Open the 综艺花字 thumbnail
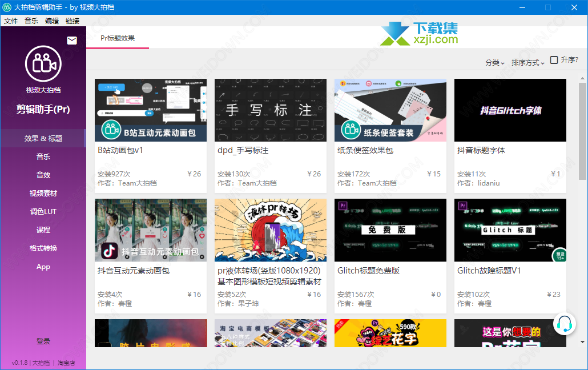 pyautogui.click(x=390, y=333)
